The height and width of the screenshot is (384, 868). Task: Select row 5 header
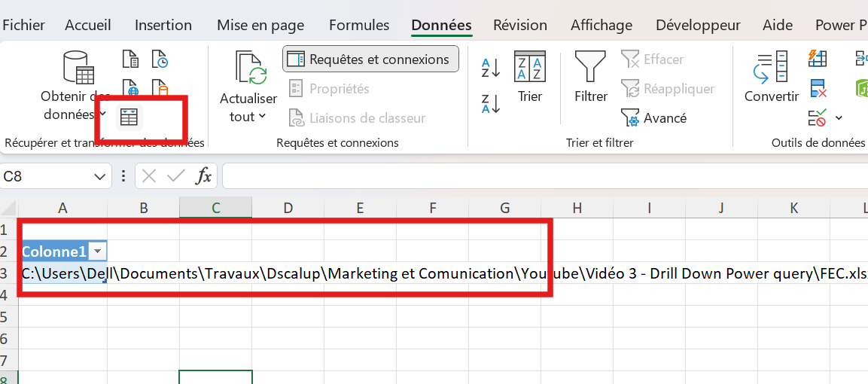[x=9, y=316]
